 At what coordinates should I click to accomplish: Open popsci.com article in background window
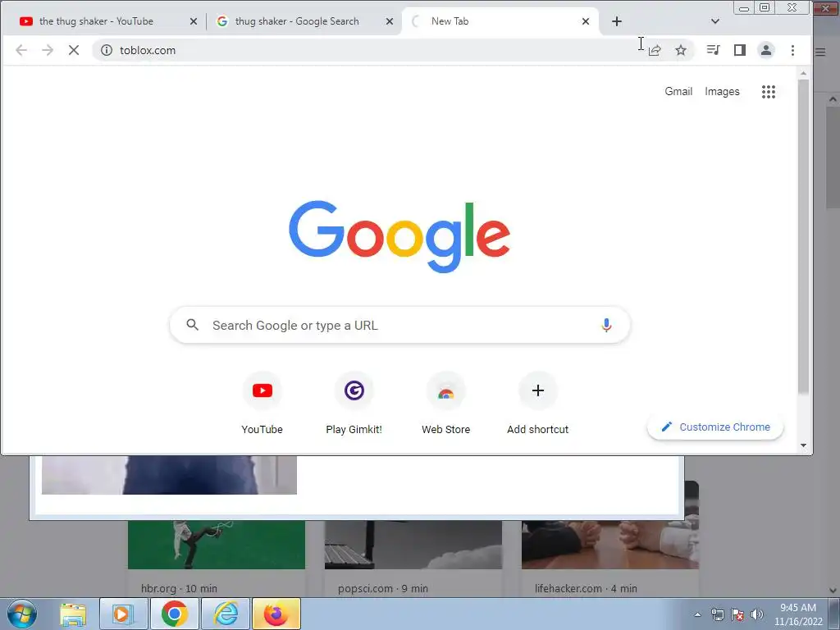pos(413,557)
